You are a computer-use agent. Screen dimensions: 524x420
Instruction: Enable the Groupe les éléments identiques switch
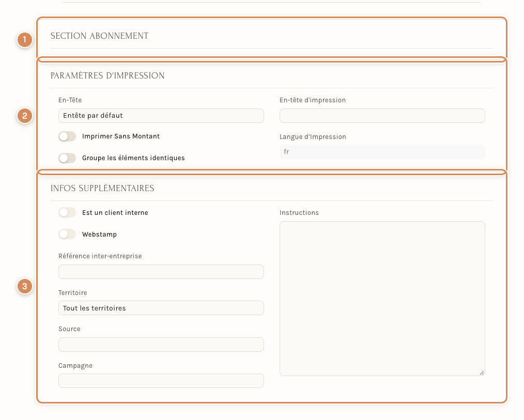[x=67, y=158]
